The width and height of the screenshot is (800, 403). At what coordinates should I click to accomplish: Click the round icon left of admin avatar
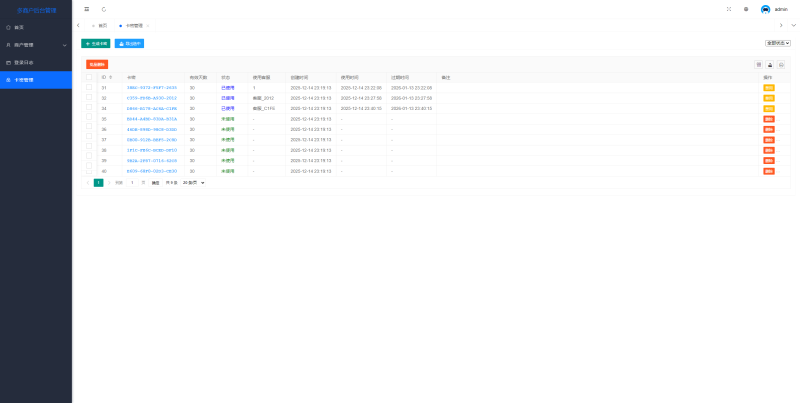tap(746, 9)
